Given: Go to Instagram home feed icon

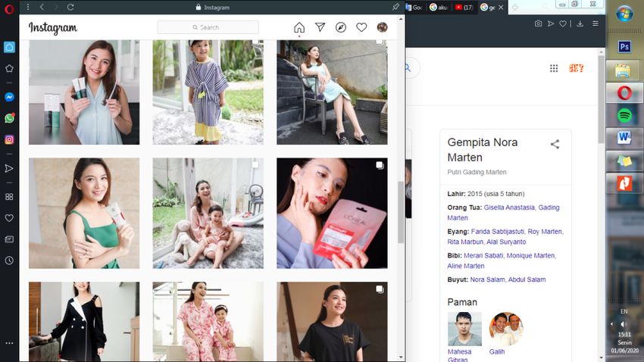Looking at the screenshot, I should [299, 27].
